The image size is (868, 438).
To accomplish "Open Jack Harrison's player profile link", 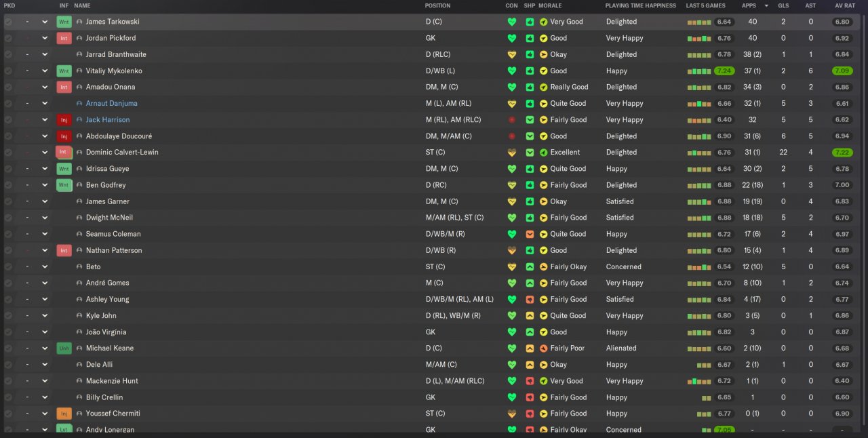I will (108, 120).
